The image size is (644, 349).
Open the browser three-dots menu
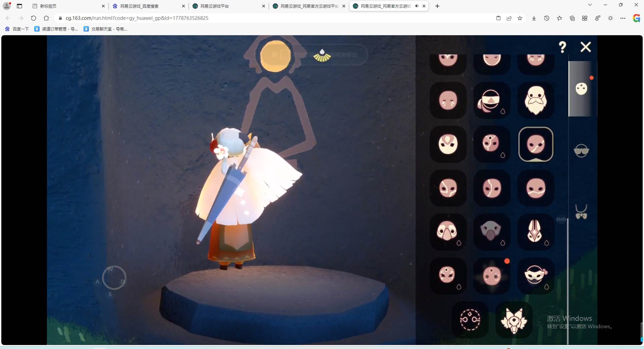pyautogui.click(x=623, y=18)
